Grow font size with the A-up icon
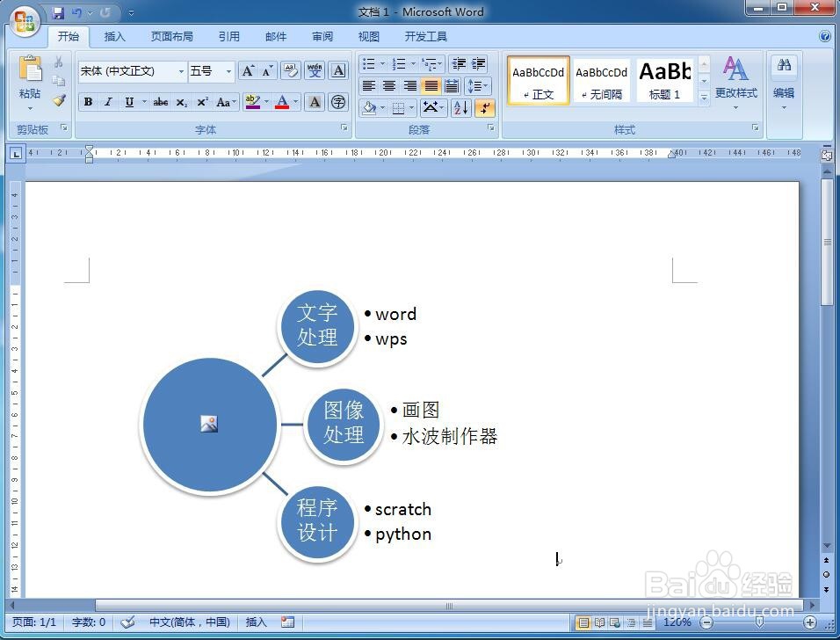 point(248,70)
